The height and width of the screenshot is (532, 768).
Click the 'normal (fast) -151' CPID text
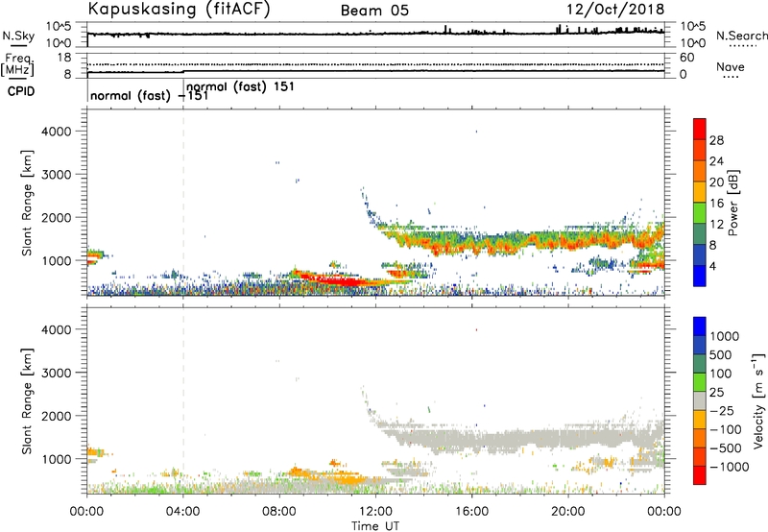pos(150,95)
